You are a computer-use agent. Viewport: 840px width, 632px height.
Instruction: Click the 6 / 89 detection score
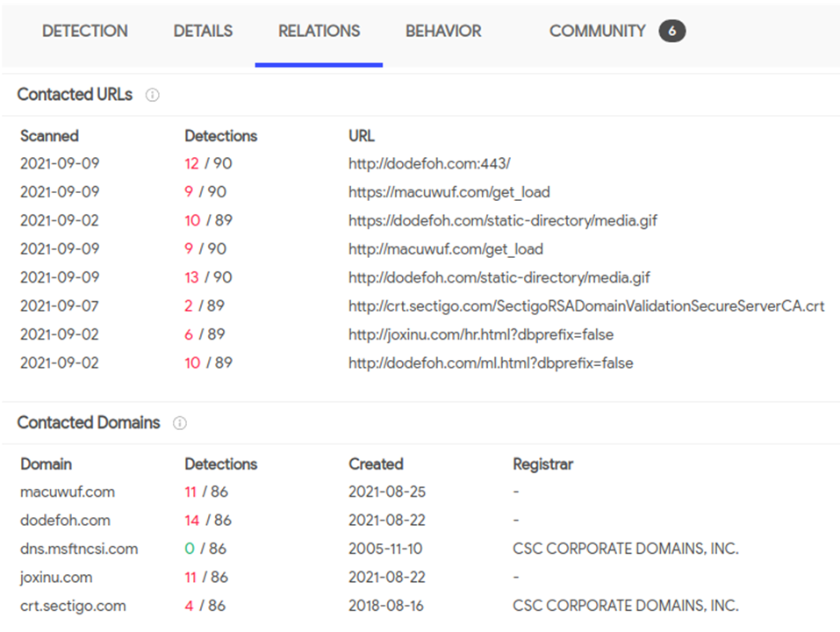tap(205, 334)
